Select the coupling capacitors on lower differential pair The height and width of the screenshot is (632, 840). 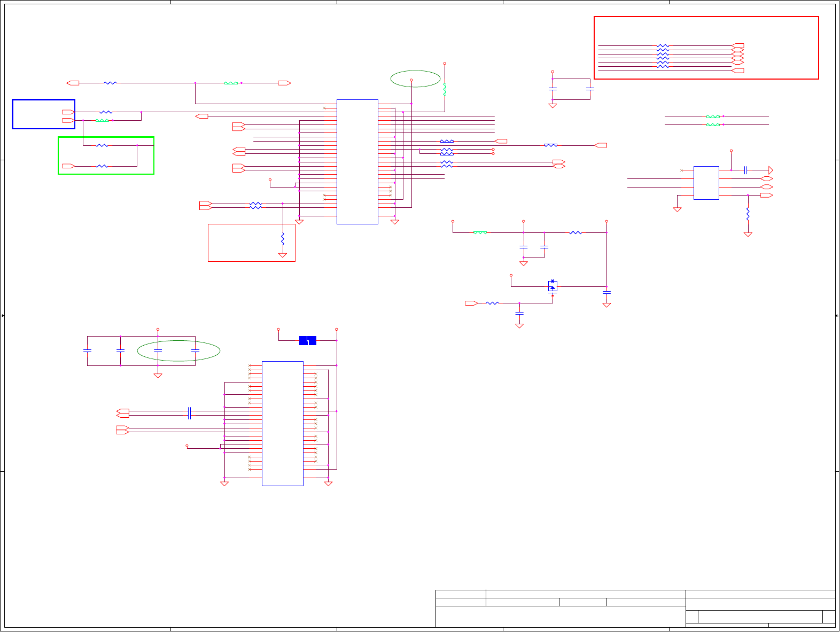point(189,413)
